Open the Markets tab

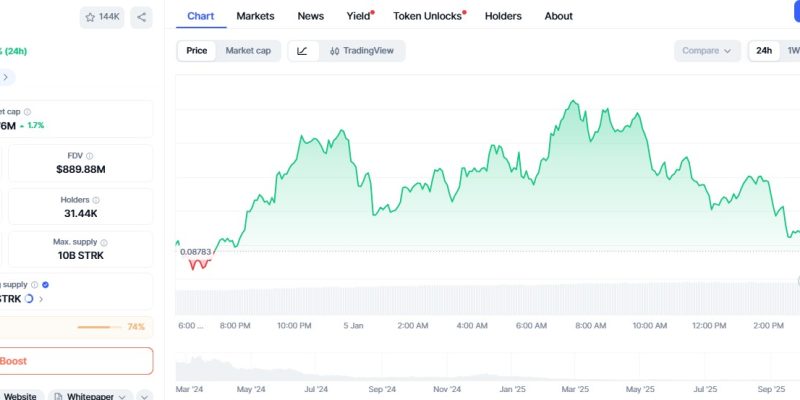[x=255, y=16]
